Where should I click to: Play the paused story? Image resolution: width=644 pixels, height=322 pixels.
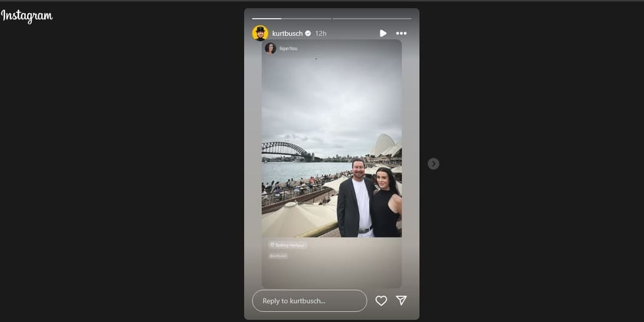pyautogui.click(x=383, y=33)
